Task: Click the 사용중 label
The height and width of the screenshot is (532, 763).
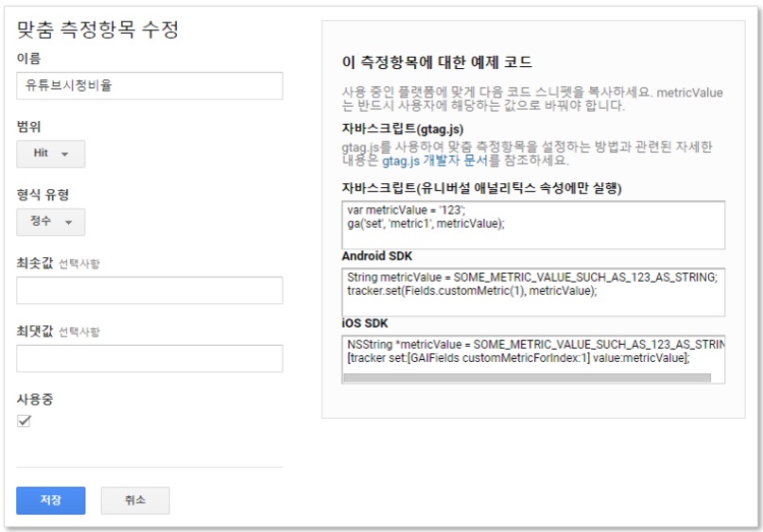Action: tap(35, 400)
